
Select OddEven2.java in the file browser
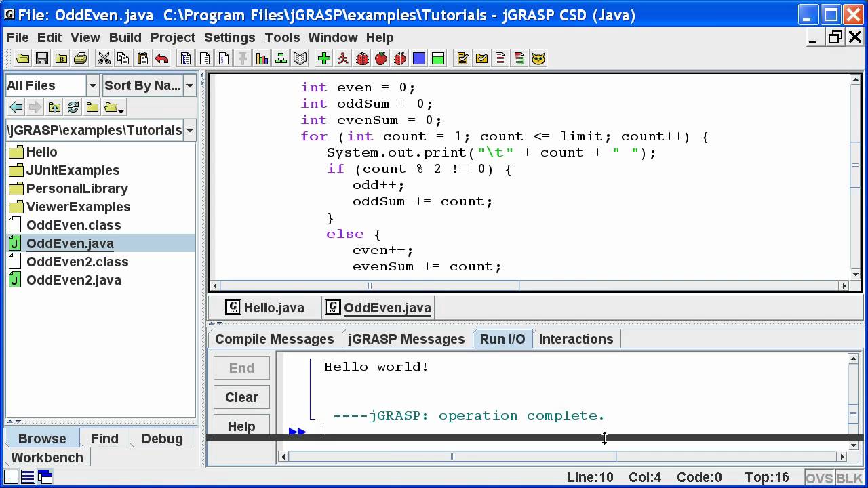[x=74, y=280]
